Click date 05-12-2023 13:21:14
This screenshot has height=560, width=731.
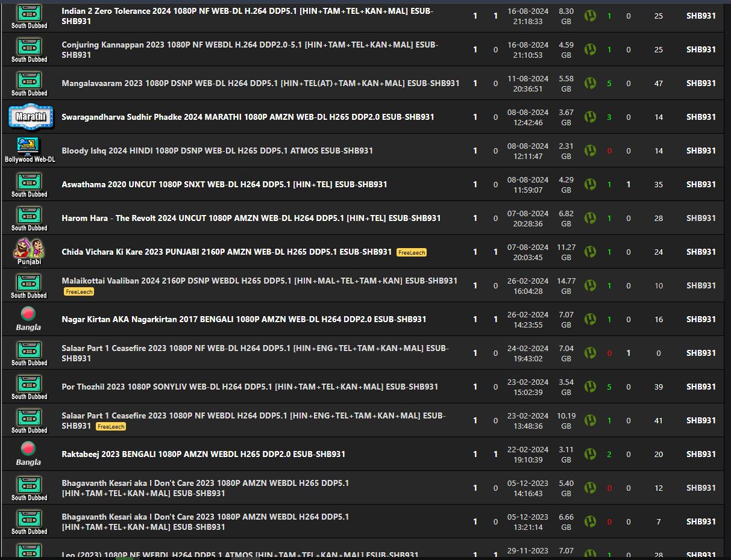click(528, 521)
